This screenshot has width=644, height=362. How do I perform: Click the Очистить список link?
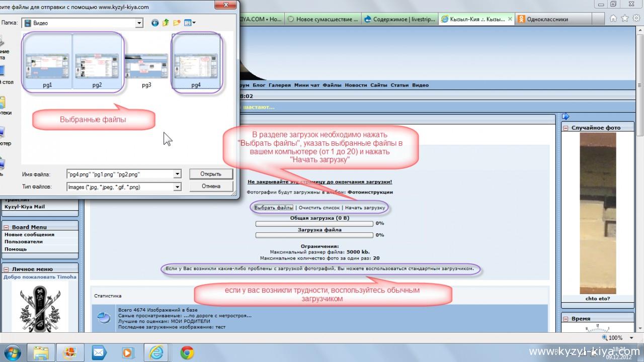[x=319, y=207]
